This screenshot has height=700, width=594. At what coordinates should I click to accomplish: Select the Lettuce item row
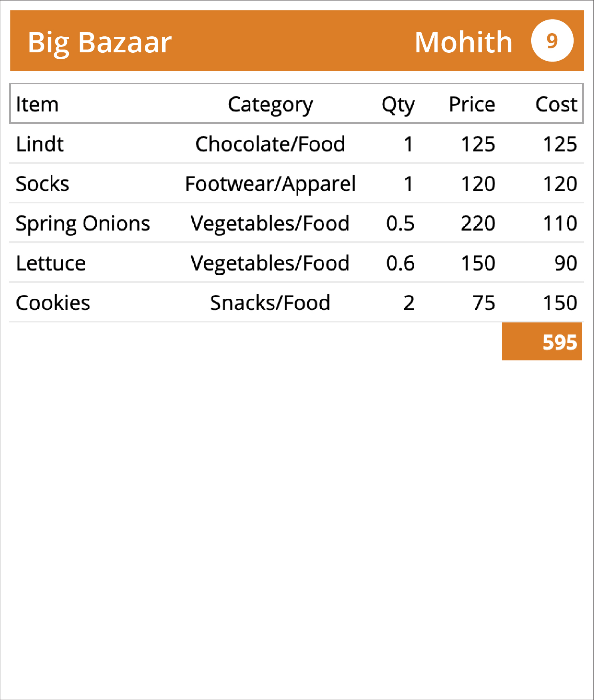(x=297, y=263)
